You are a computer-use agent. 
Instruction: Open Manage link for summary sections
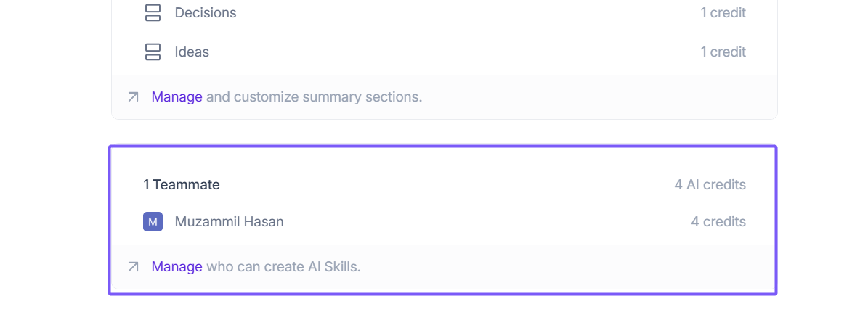pyautogui.click(x=177, y=97)
